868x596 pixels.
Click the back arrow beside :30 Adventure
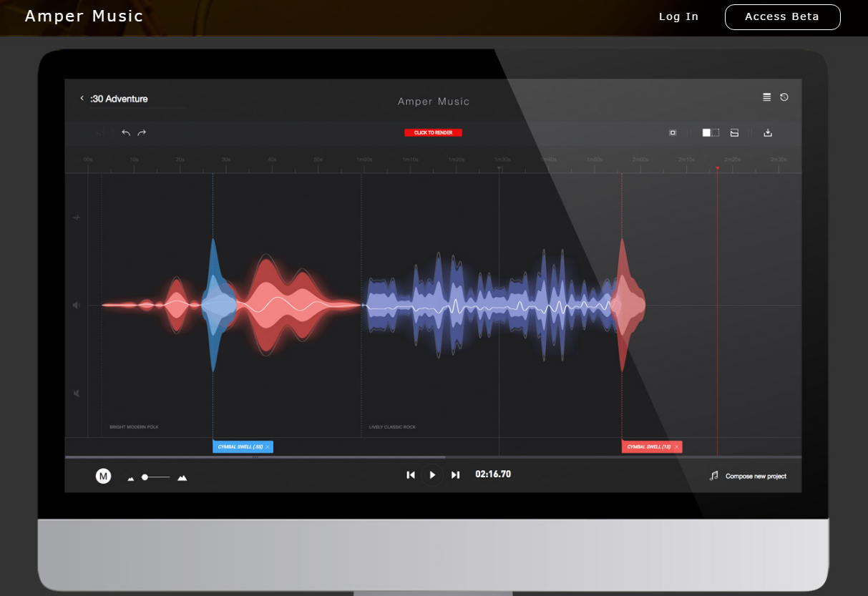(82, 99)
